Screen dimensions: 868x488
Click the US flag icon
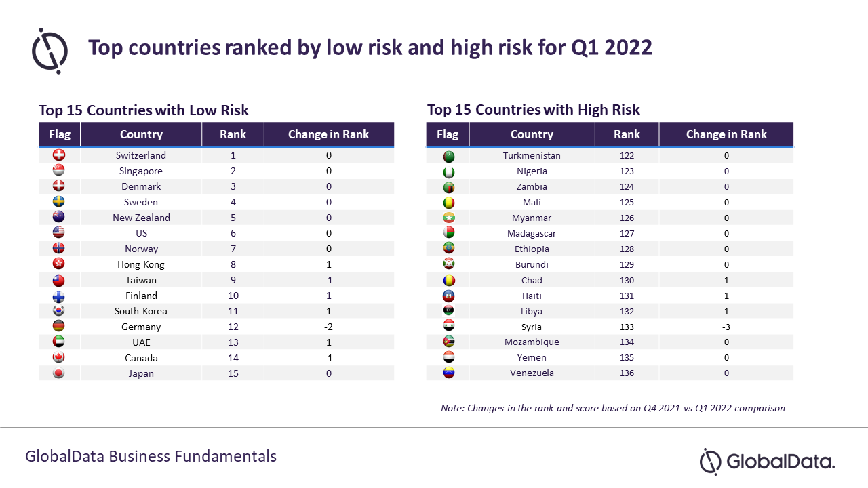pos(59,233)
